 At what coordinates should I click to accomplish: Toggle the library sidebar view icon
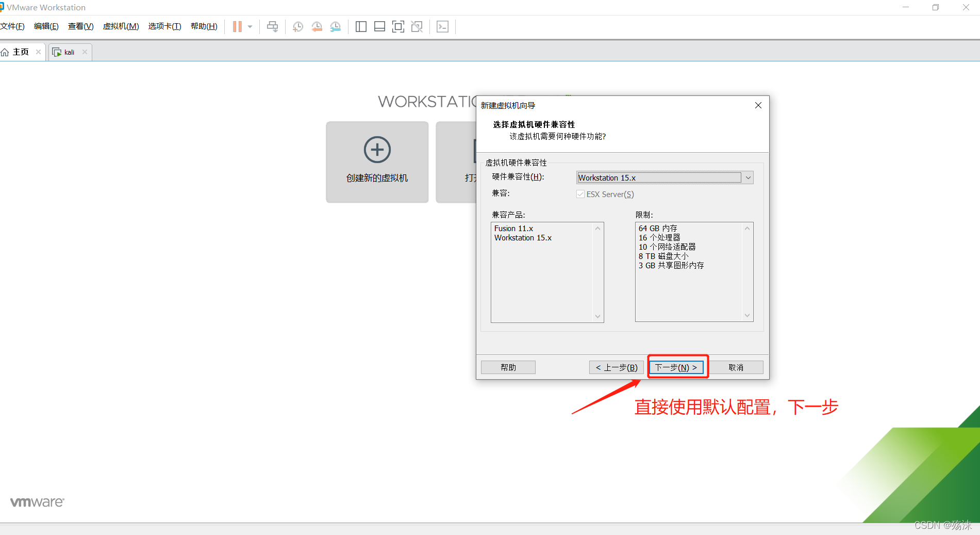point(361,27)
